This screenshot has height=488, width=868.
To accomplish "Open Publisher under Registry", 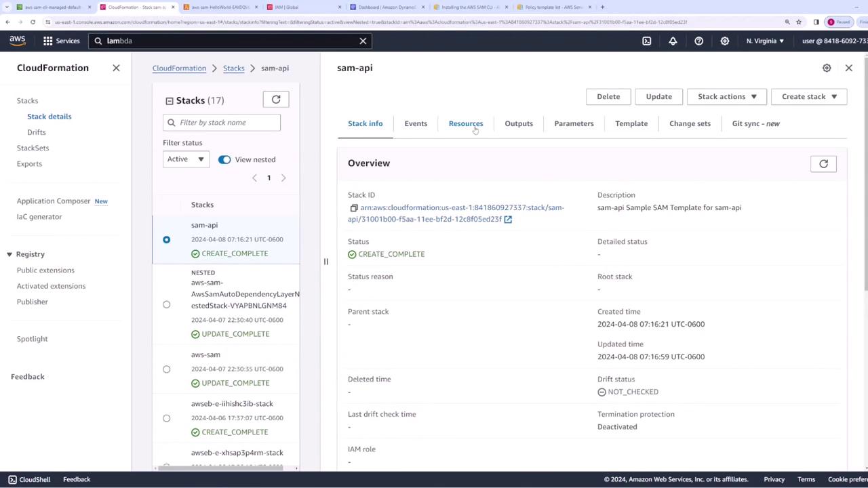I will 33,302.
